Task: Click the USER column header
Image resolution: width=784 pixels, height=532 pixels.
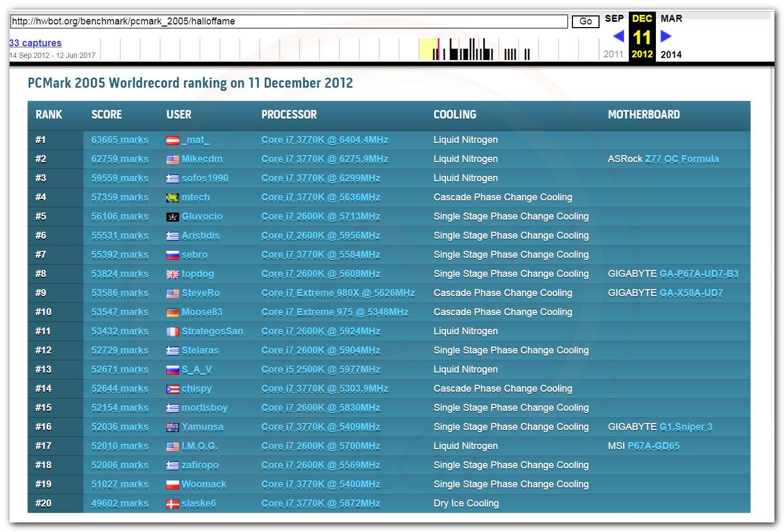Action: [x=179, y=115]
